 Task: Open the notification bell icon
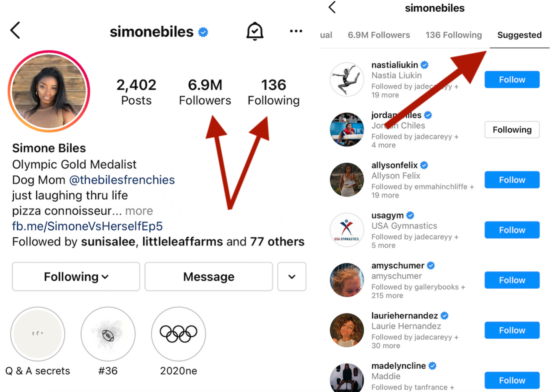click(255, 31)
